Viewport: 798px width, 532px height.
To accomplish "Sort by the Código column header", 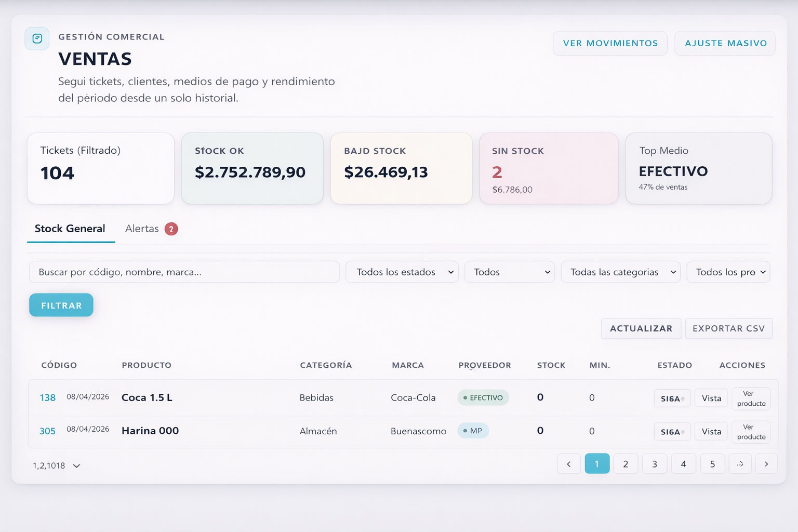I will coord(59,365).
